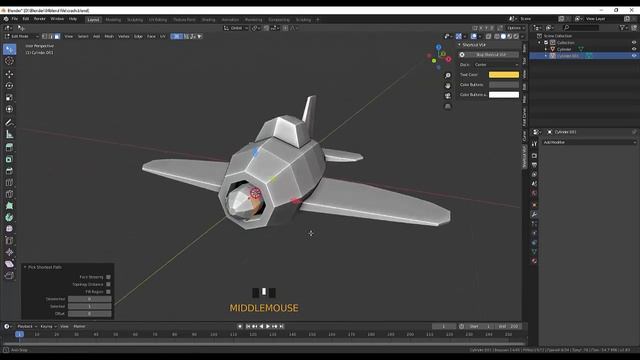The image size is (640, 360).
Task: Jump to the timeline end frame
Action: coord(282,326)
